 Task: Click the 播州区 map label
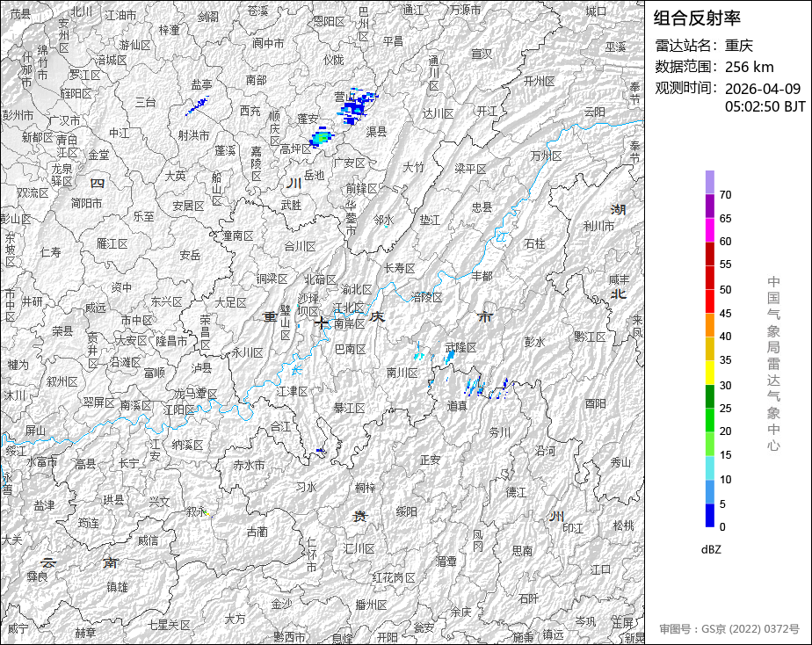tap(372, 605)
